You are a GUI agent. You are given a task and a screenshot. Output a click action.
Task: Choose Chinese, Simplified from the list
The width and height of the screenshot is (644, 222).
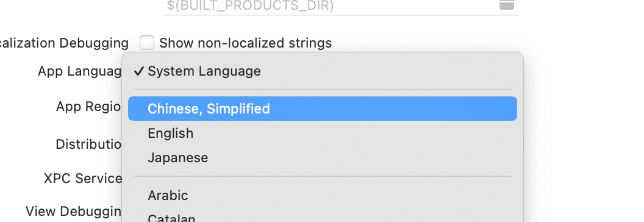click(x=323, y=109)
